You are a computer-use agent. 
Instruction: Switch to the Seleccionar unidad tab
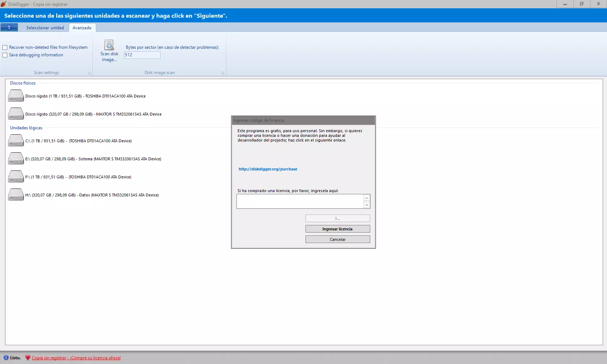tap(45, 28)
